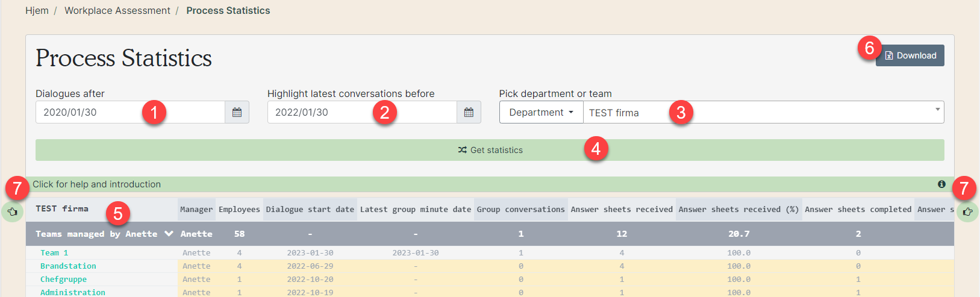Open Chefgruppe team link
Screen dimensions: 980x297
(63, 280)
